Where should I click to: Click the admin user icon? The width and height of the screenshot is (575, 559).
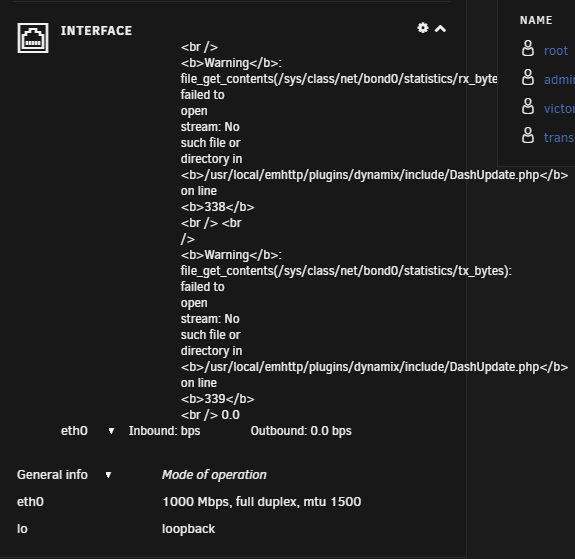pyautogui.click(x=528, y=77)
